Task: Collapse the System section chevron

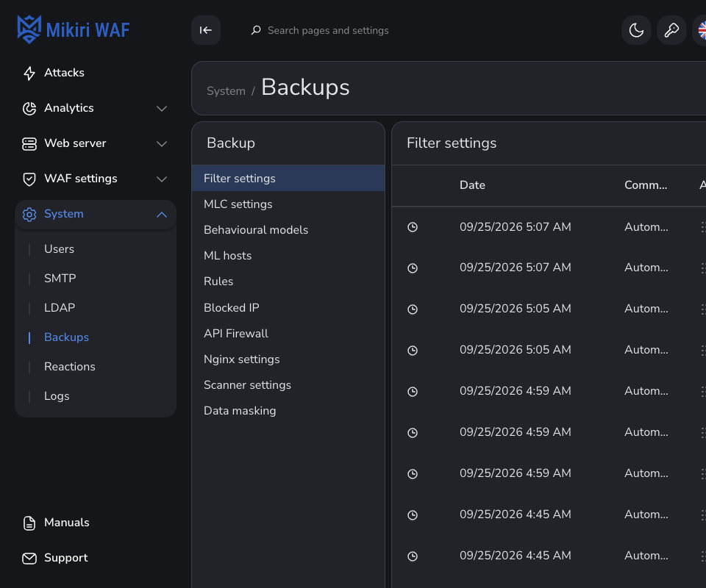Action: click(162, 215)
